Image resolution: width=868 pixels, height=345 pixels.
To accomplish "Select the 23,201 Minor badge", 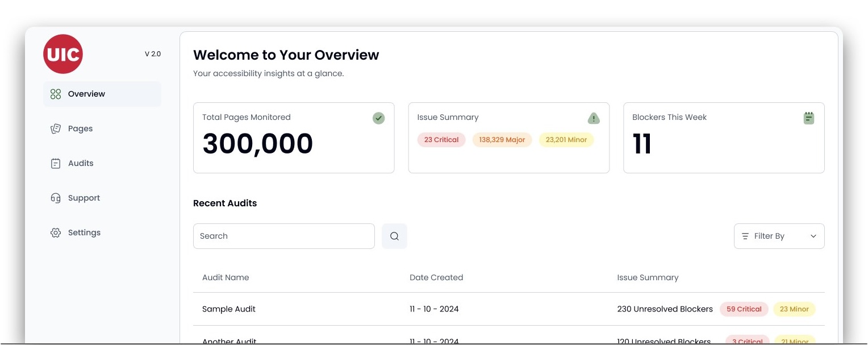I will click(566, 140).
